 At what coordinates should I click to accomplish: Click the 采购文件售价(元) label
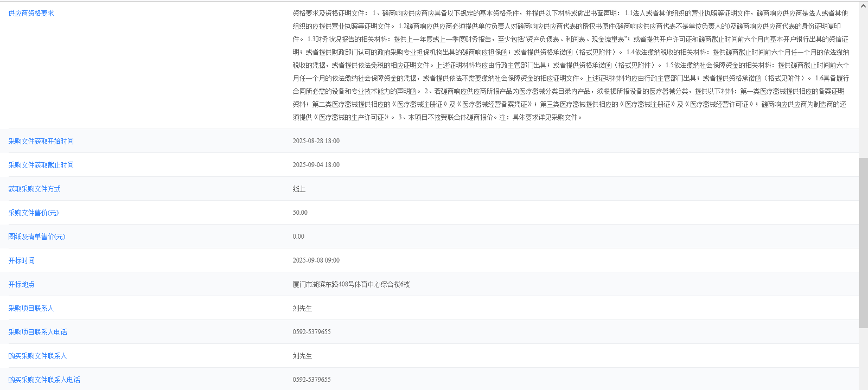[33, 213]
